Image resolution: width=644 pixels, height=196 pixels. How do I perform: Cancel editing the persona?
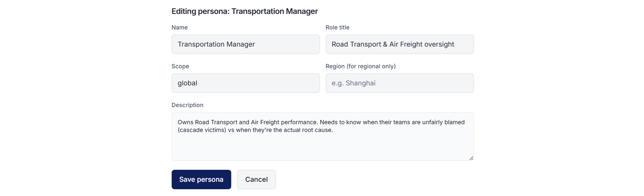[x=256, y=180]
